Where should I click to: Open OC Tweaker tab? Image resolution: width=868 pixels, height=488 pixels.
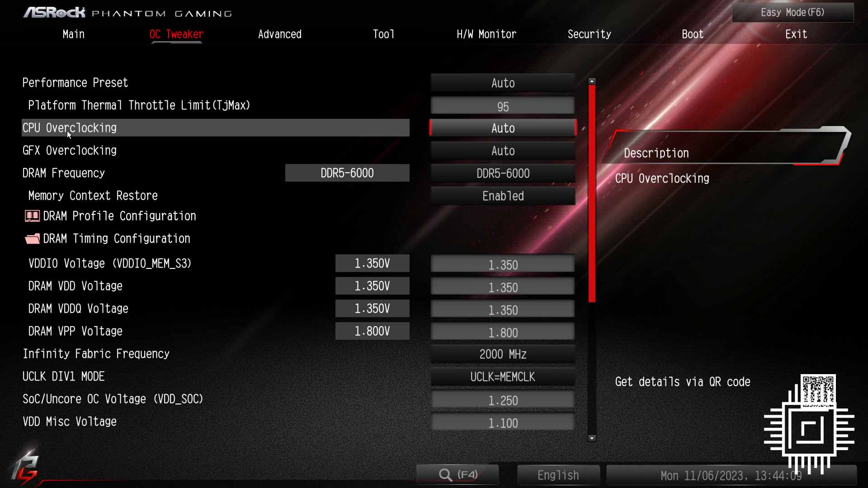point(176,34)
